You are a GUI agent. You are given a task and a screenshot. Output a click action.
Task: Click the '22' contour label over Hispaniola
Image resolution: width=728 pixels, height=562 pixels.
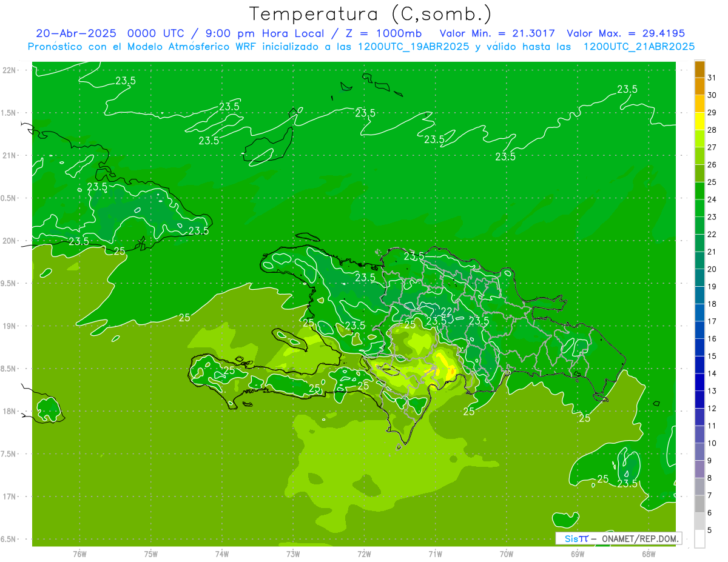(446, 312)
